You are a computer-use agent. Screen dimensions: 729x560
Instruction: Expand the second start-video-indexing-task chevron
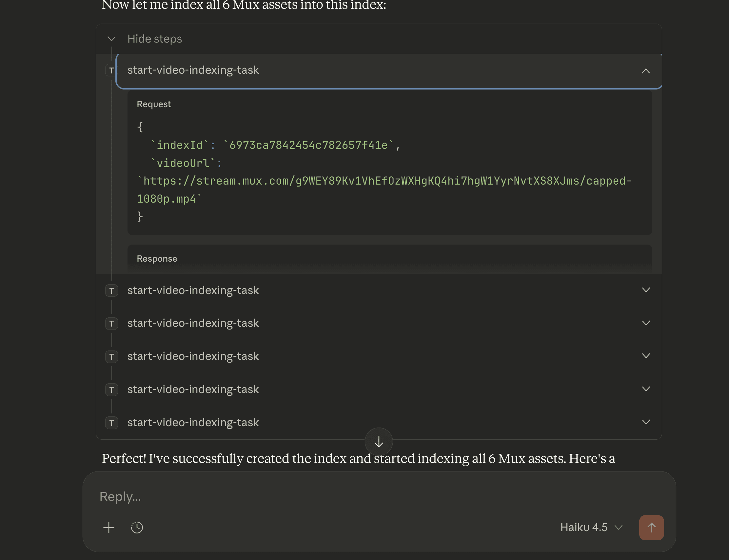[x=645, y=290]
